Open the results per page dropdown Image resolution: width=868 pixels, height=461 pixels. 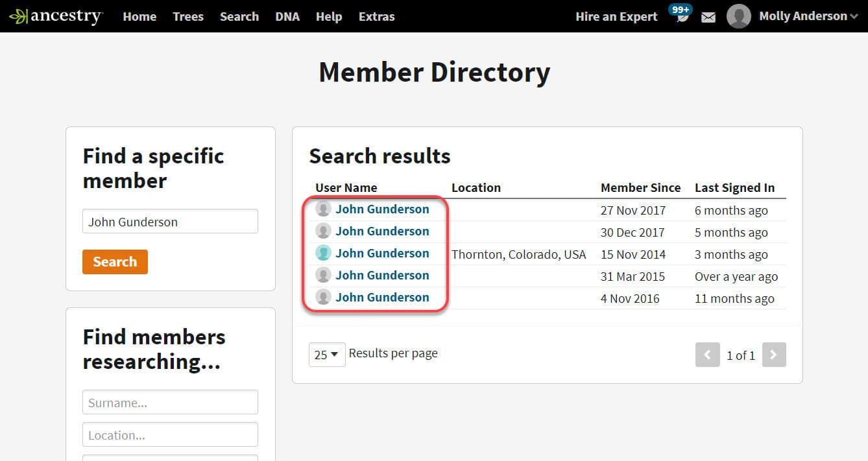click(326, 355)
